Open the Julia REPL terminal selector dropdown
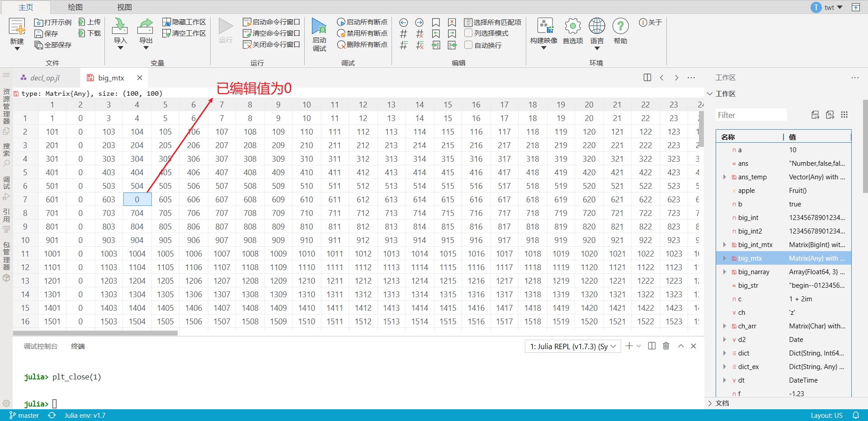 pyautogui.click(x=573, y=346)
